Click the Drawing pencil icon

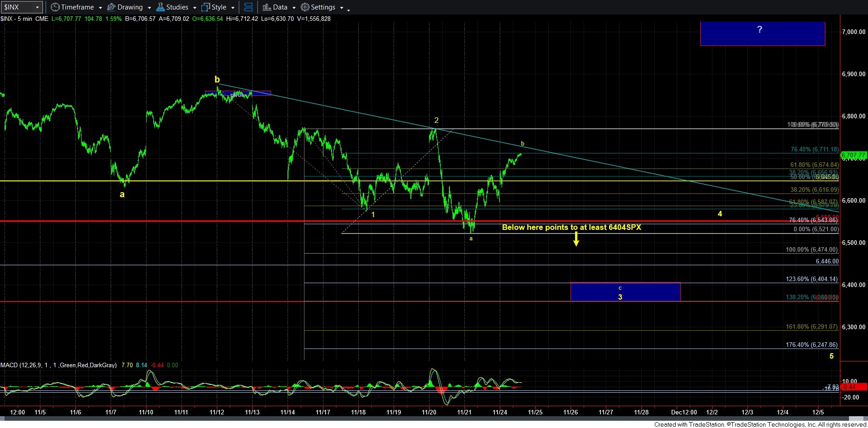(x=111, y=7)
